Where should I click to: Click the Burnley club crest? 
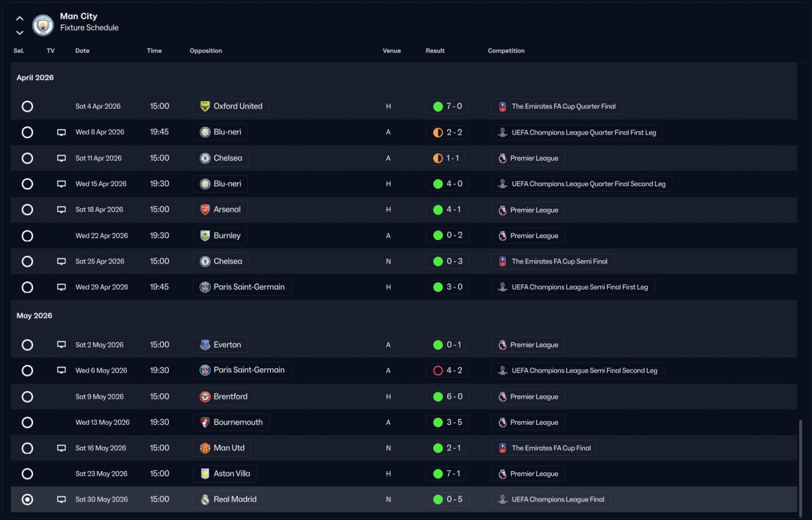point(205,236)
